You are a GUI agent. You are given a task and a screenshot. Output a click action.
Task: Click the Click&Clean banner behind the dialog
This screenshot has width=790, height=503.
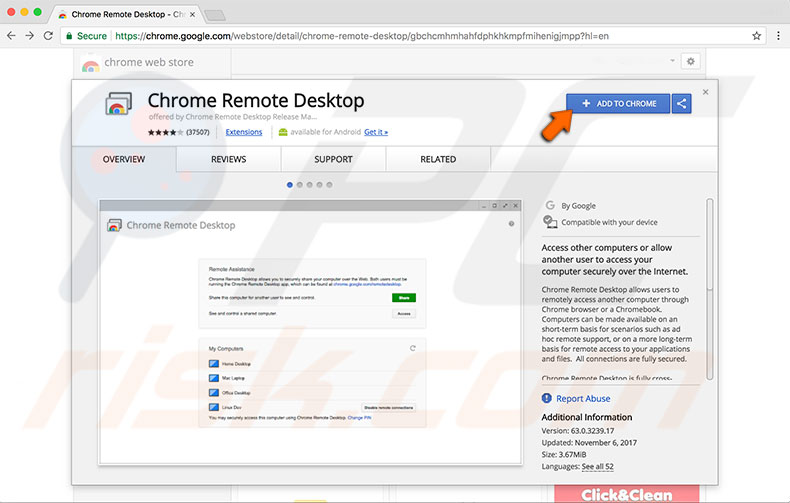click(627, 494)
